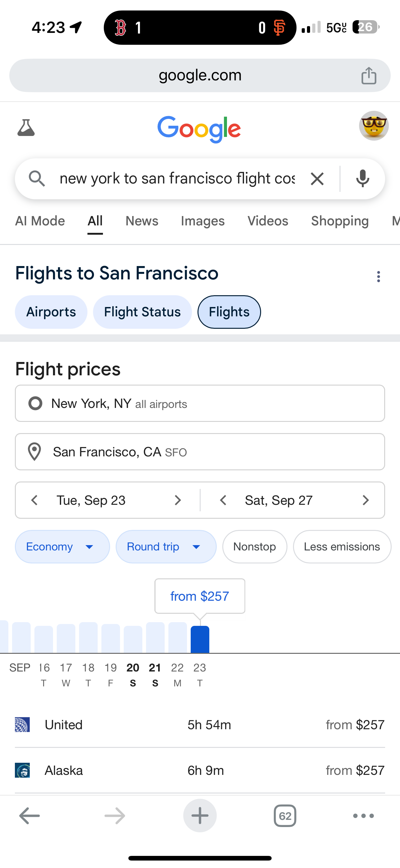
Task: Open the United flight result from $257
Action: [200, 725]
